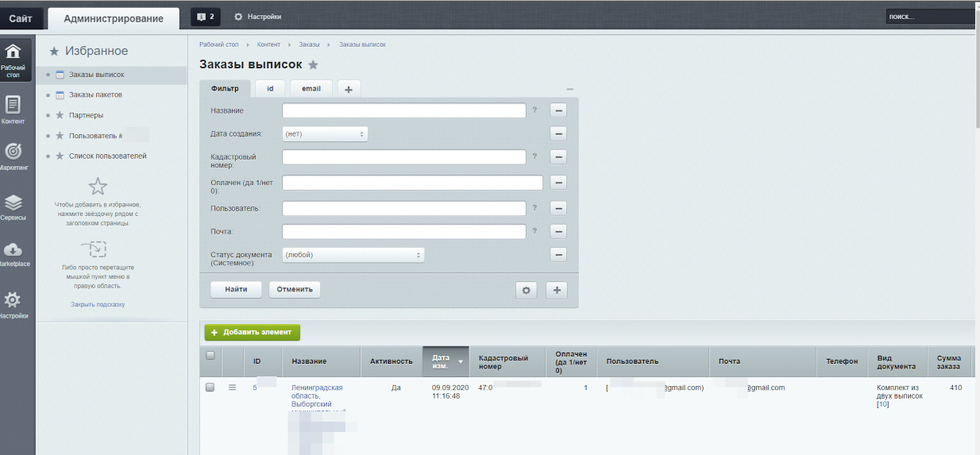The image size is (980, 455).
Task: Click help question mark beside Название field
Action: point(534,110)
